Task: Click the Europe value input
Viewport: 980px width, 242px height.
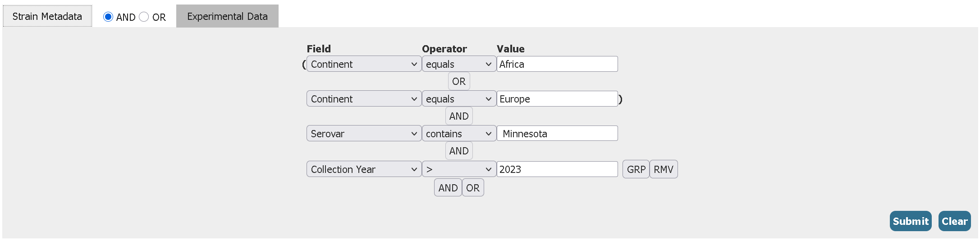Action: pyautogui.click(x=557, y=99)
